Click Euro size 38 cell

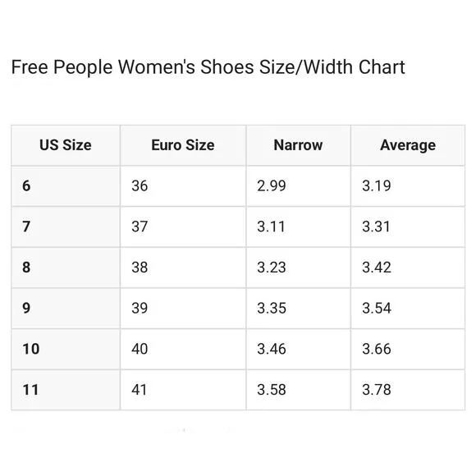pos(183,268)
